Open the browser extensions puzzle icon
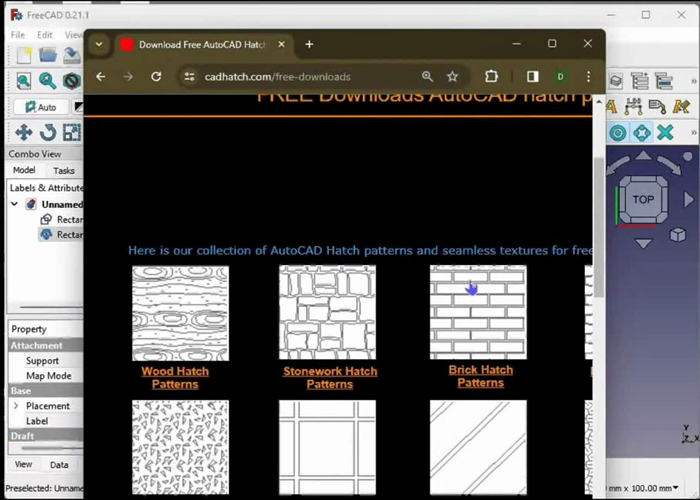Viewport: 700px width, 500px height. click(491, 76)
